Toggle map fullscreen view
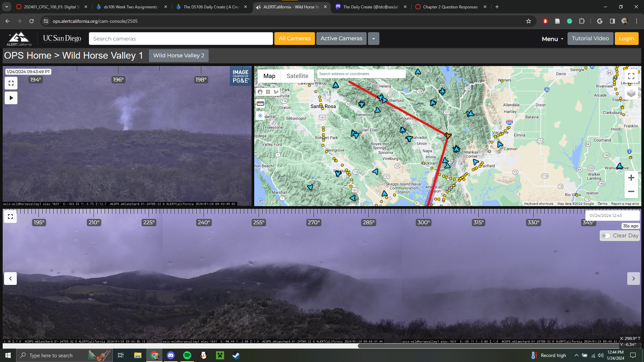Viewport: 644px width, 362px height. click(631, 76)
